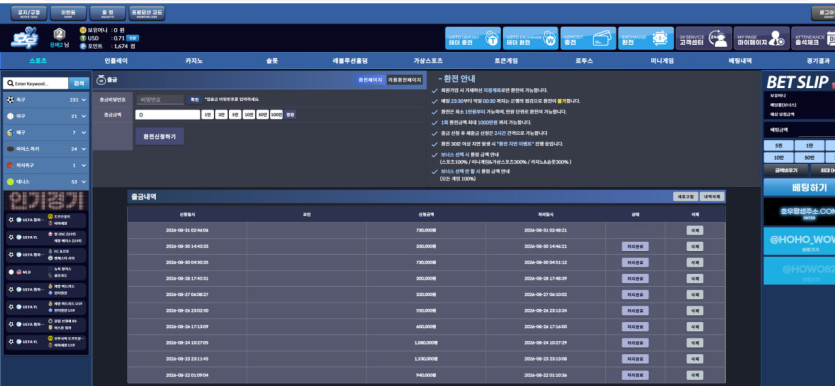Expand the baseball category with 21
835x386 pixels.
[x=46, y=116]
